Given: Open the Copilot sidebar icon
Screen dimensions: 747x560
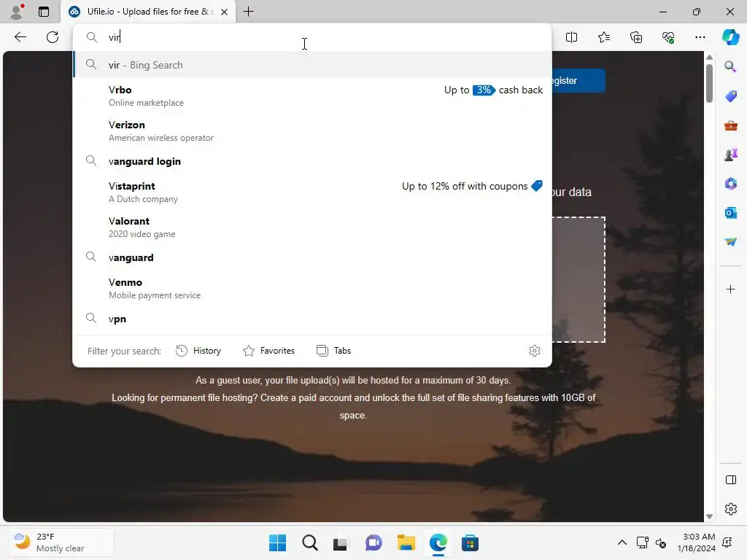Looking at the screenshot, I should click(730, 37).
